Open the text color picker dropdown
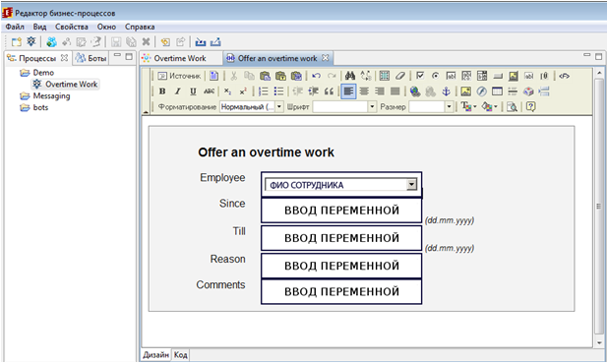Image resolution: width=607 pixels, height=364 pixels. pos(468,106)
